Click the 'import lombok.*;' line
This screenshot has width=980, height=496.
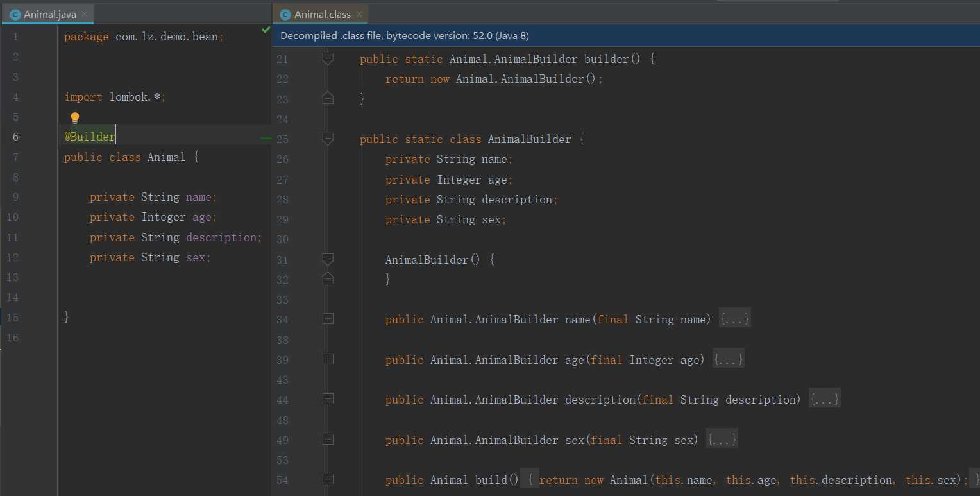pos(115,97)
